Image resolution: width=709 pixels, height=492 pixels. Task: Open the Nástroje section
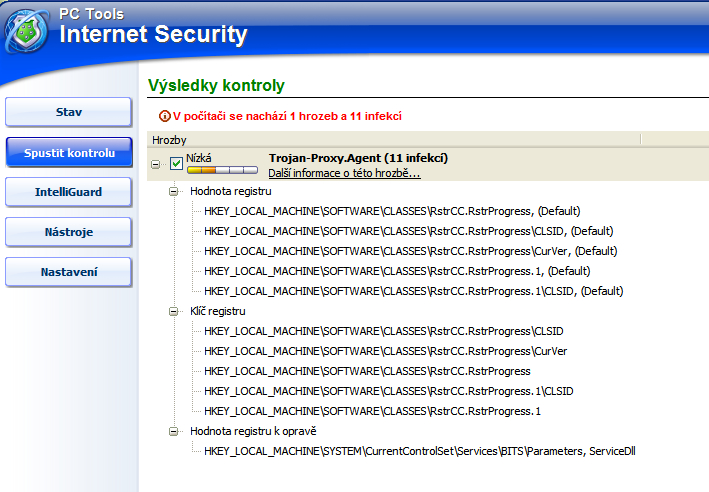point(69,232)
